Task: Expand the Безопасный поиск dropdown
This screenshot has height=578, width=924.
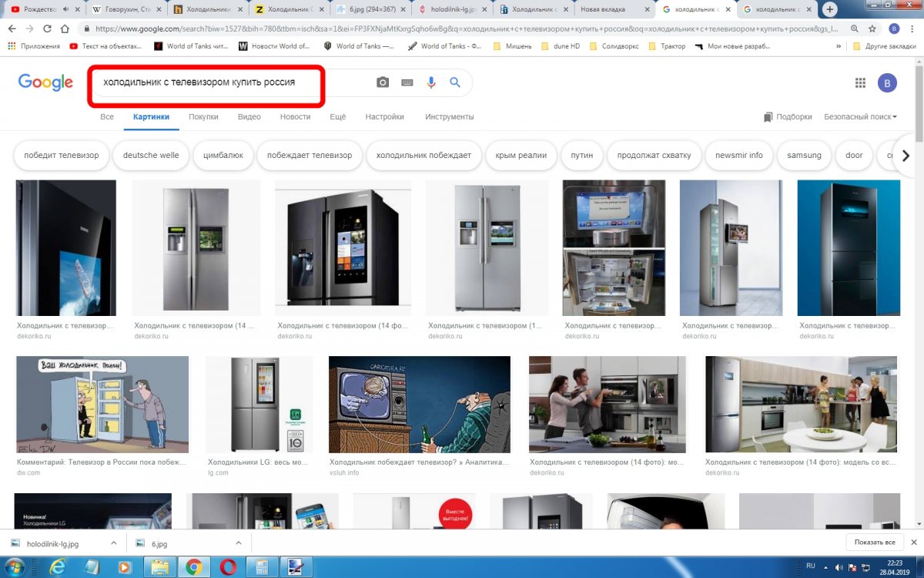Action: pyautogui.click(x=860, y=117)
